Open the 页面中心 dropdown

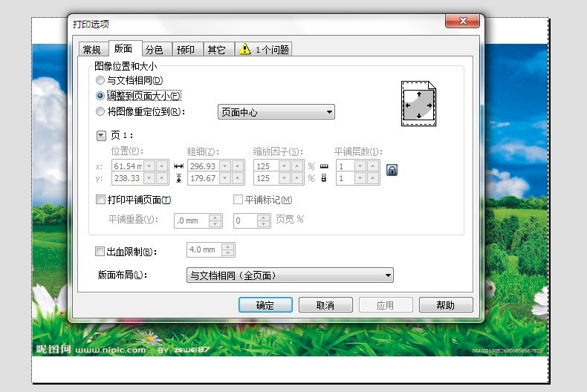[x=276, y=112]
